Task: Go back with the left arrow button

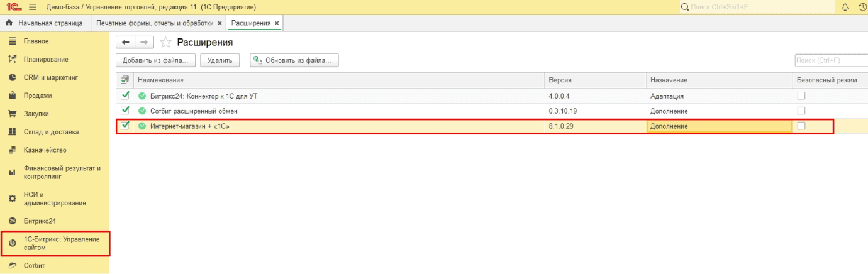Action: click(x=126, y=42)
